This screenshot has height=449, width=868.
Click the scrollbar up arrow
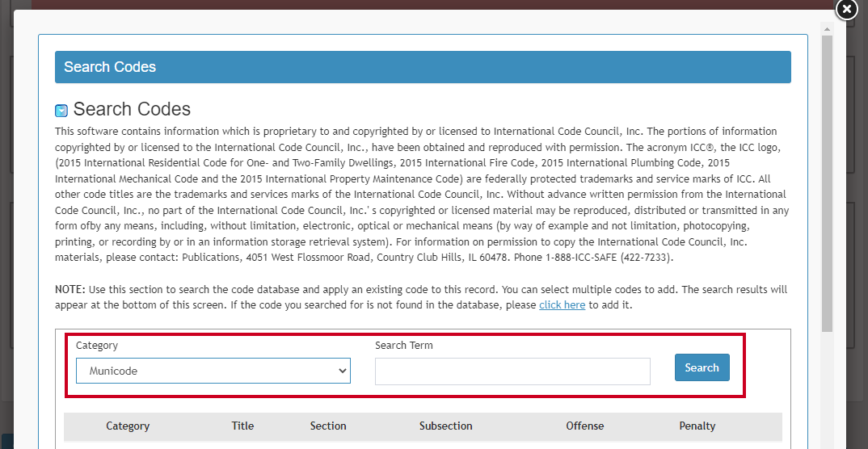[827, 29]
